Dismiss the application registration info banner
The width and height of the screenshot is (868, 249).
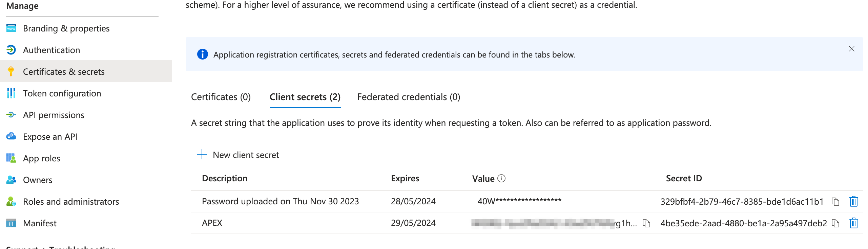851,49
